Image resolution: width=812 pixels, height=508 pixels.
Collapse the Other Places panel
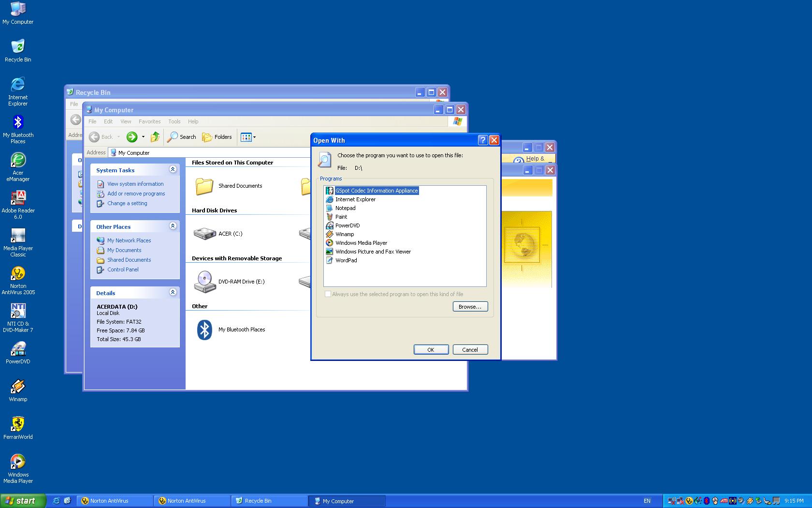point(173,226)
